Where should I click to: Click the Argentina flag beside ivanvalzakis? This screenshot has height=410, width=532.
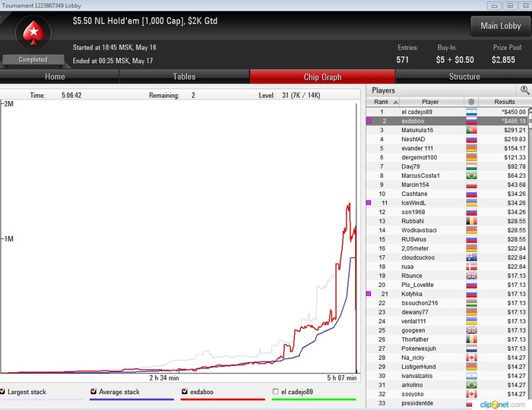472,376
